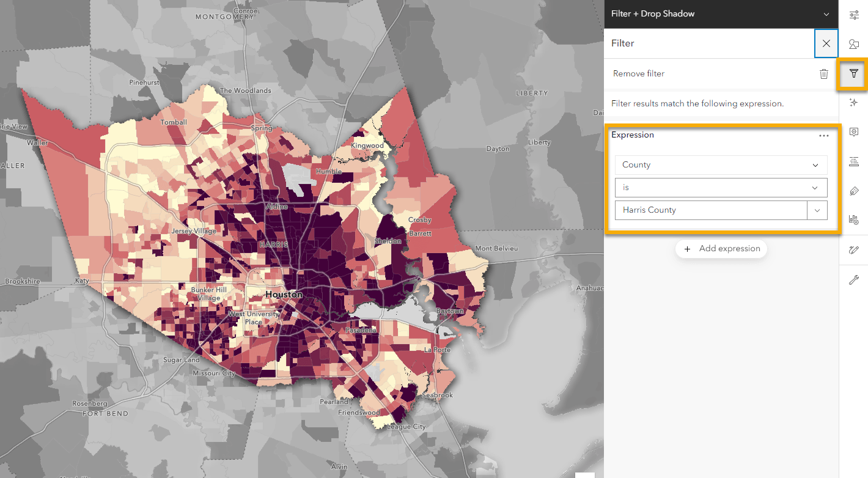Screen dimensions: 868x478
Task: Close the Filter panel
Action: coord(826,43)
